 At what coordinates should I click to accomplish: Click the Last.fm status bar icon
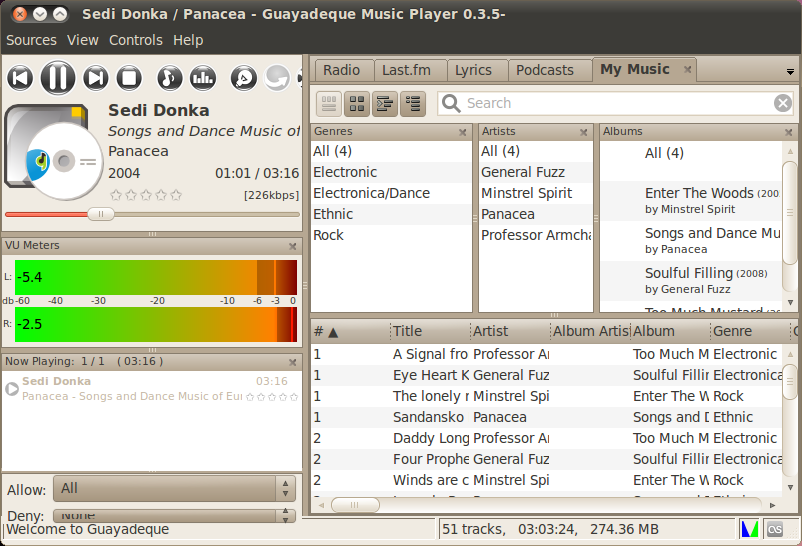coord(775,528)
